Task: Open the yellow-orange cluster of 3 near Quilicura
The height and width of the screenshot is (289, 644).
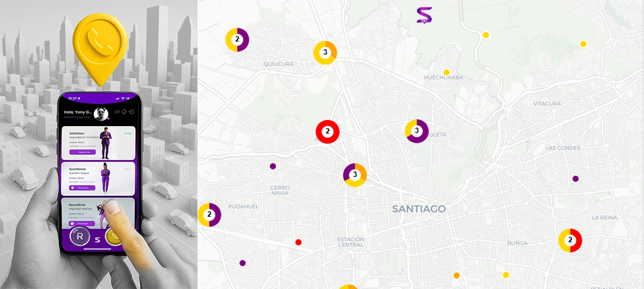Action: (x=325, y=53)
